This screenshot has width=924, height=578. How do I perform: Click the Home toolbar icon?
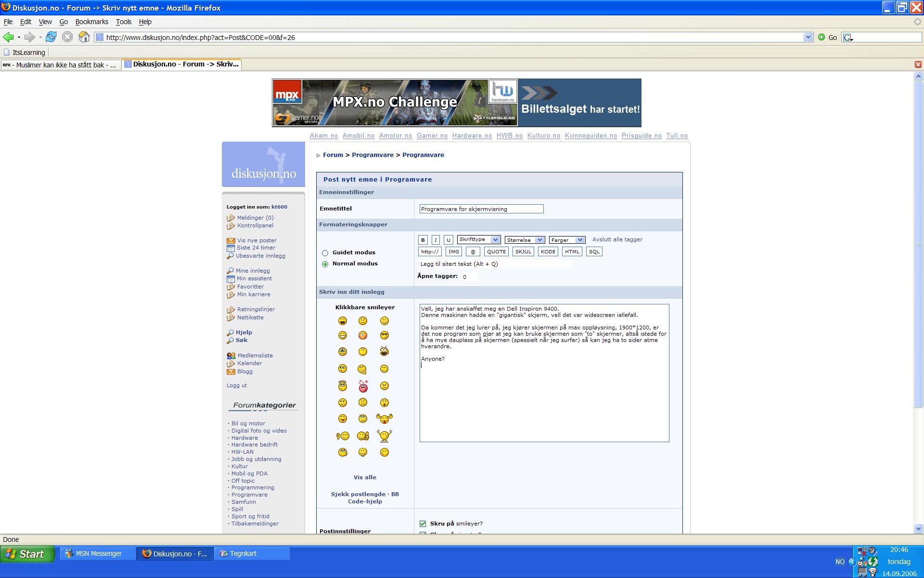[x=84, y=37]
